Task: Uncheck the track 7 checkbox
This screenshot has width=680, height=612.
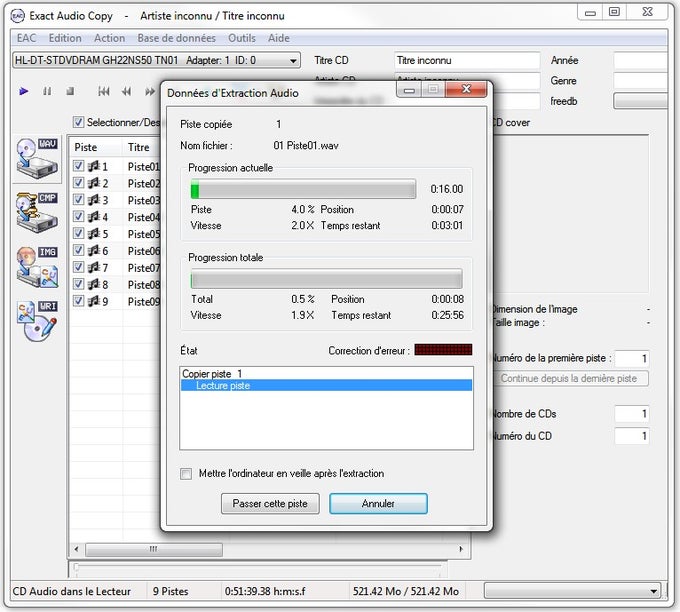Action: [78, 268]
